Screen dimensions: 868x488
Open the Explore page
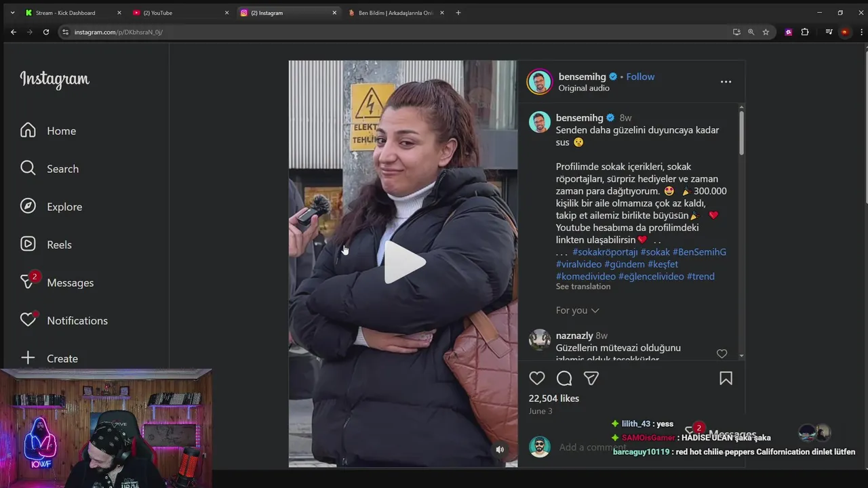[x=51, y=207]
